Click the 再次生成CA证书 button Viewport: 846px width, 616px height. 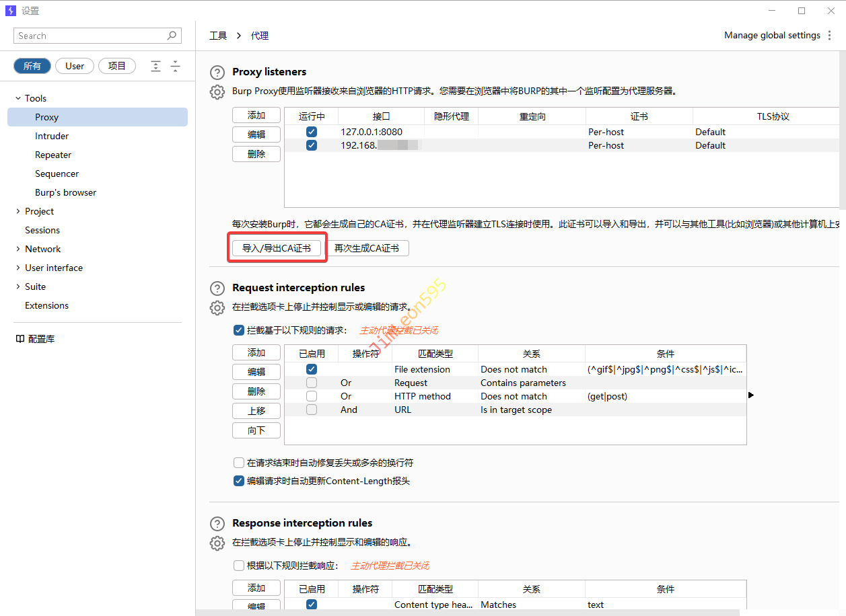(x=367, y=248)
